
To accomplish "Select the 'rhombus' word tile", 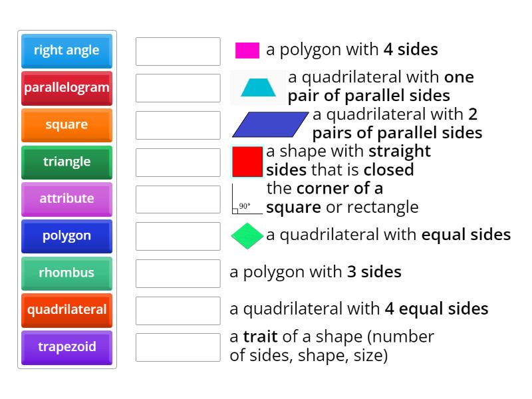I will (x=66, y=273).
